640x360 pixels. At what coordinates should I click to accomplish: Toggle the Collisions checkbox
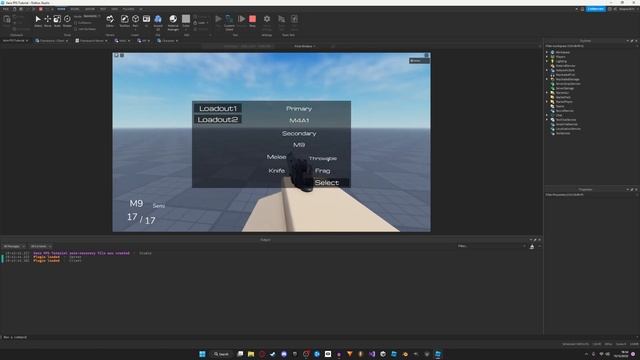(x=76, y=23)
